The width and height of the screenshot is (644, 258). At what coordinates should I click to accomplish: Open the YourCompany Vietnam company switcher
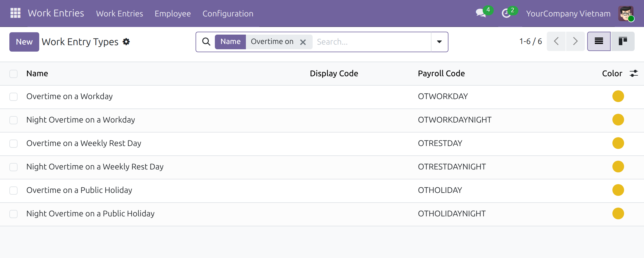(568, 13)
